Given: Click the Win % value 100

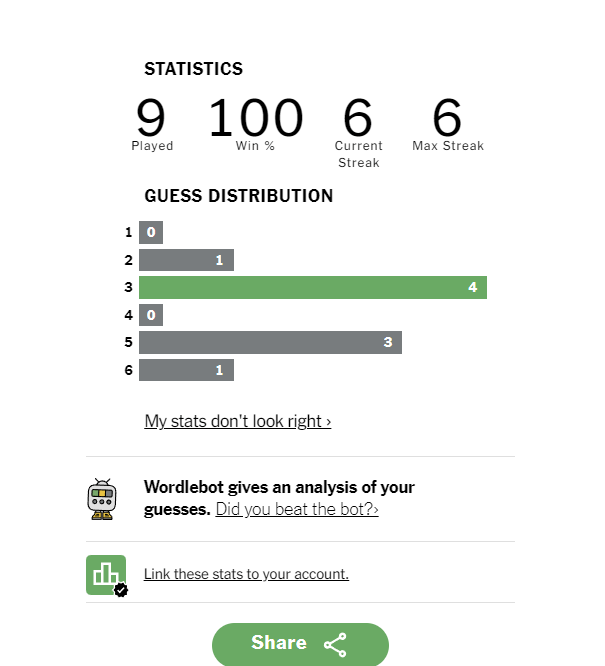Looking at the screenshot, I should (256, 117).
